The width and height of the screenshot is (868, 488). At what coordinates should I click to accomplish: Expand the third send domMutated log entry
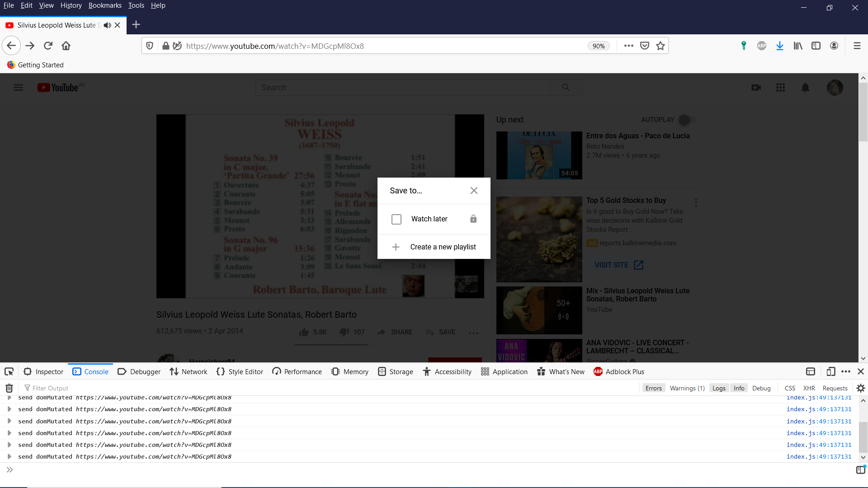[x=9, y=421]
